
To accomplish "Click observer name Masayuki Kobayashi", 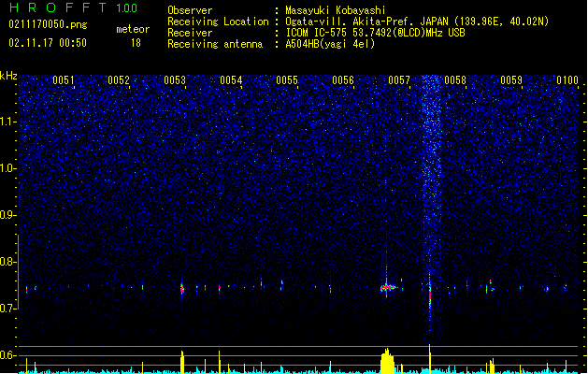I will [x=336, y=10].
